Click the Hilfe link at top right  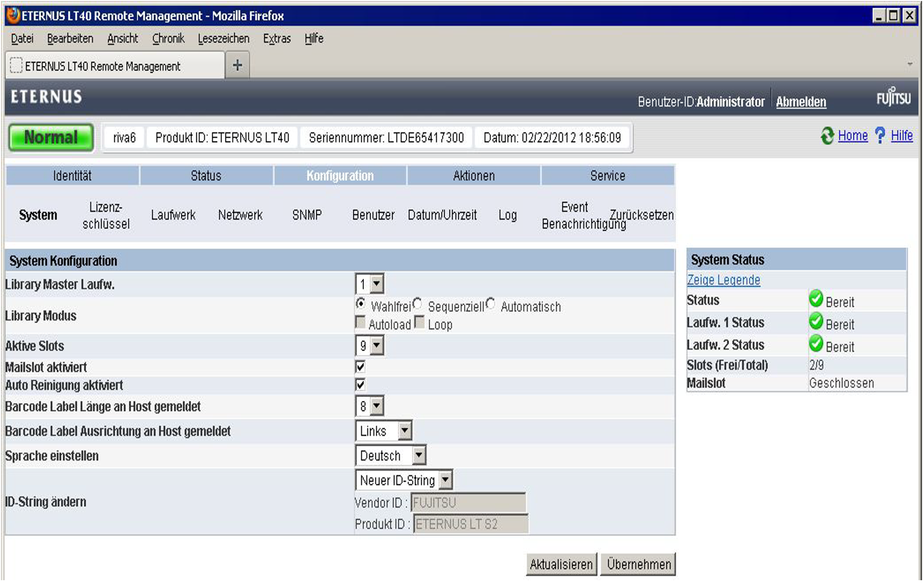(902, 136)
